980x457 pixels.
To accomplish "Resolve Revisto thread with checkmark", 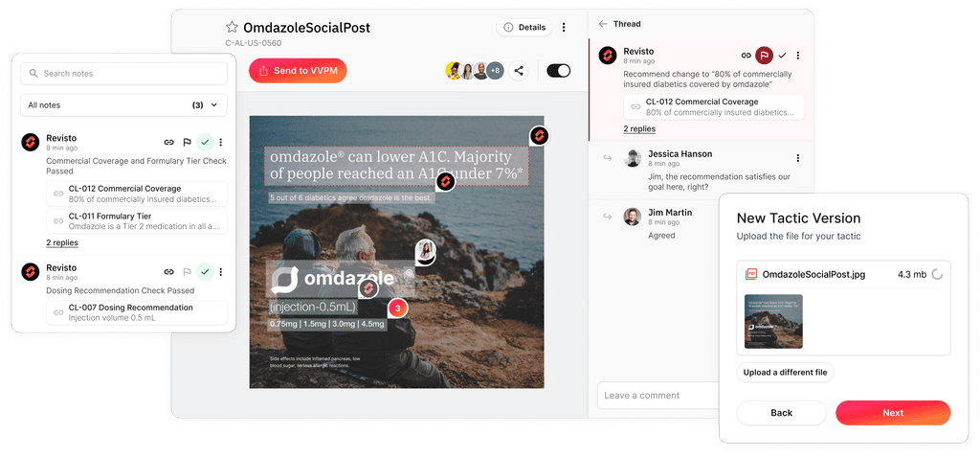I will [x=782, y=56].
